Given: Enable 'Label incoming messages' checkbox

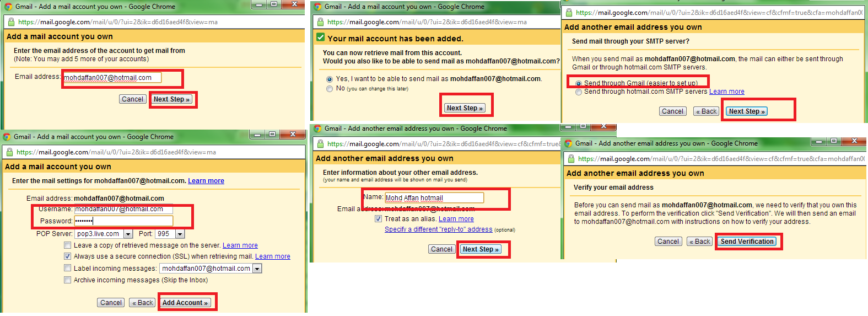Looking at the screenshot, I should [67, 268].
